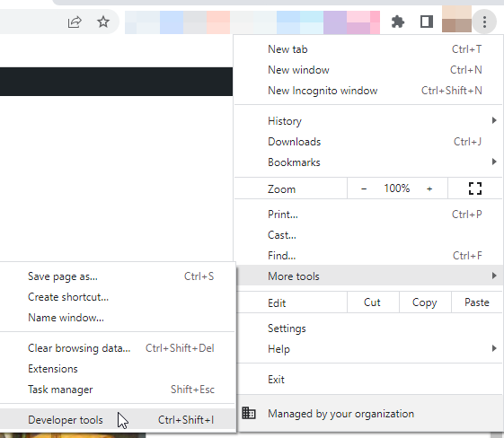
Task: Click the 100% zoom level value
Action: (397, 188)
